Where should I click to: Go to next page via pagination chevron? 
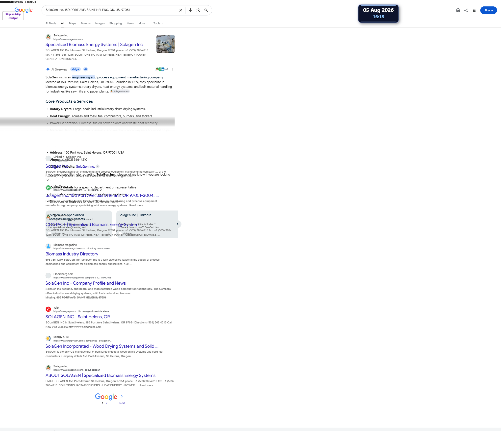tap(122, 396)
